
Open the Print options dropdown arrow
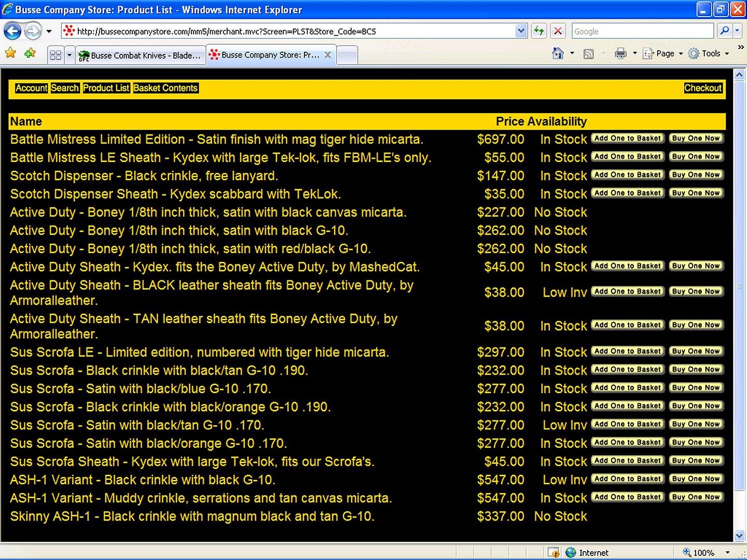[x=634, y=53]
